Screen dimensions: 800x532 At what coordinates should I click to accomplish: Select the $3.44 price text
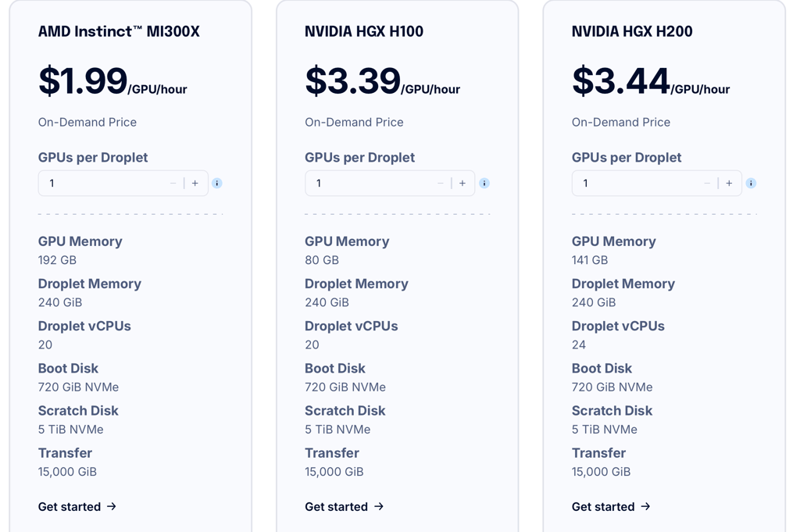click(x=621, y=80)
